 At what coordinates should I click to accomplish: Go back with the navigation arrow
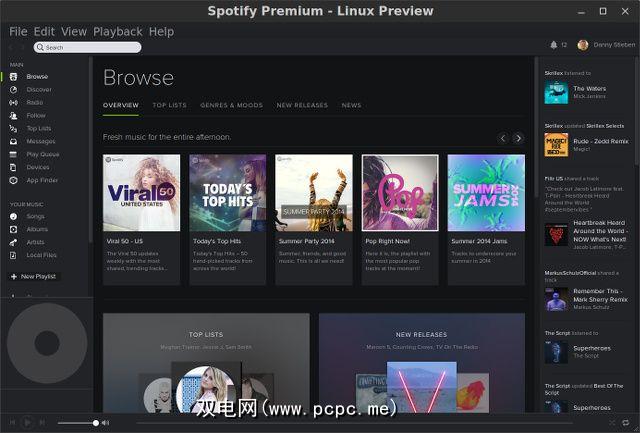coord(11,47)
